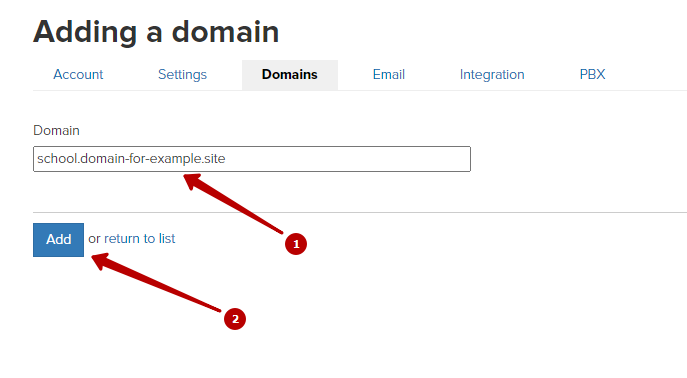Viewport: 687px width, 378px height.
Task: Click the word or beside Add
Action: tap(94, 239)
